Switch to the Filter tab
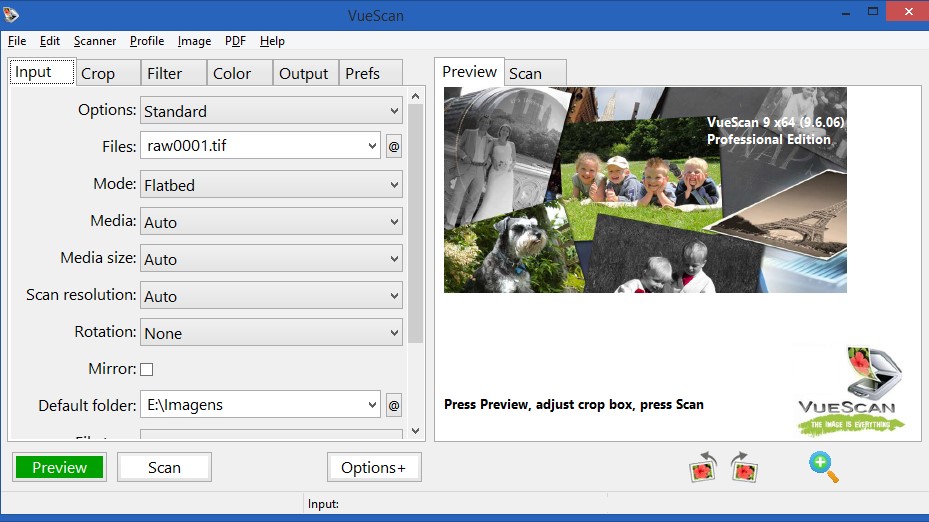The width and height of the screenshot is (929, 522). point(173,73)
